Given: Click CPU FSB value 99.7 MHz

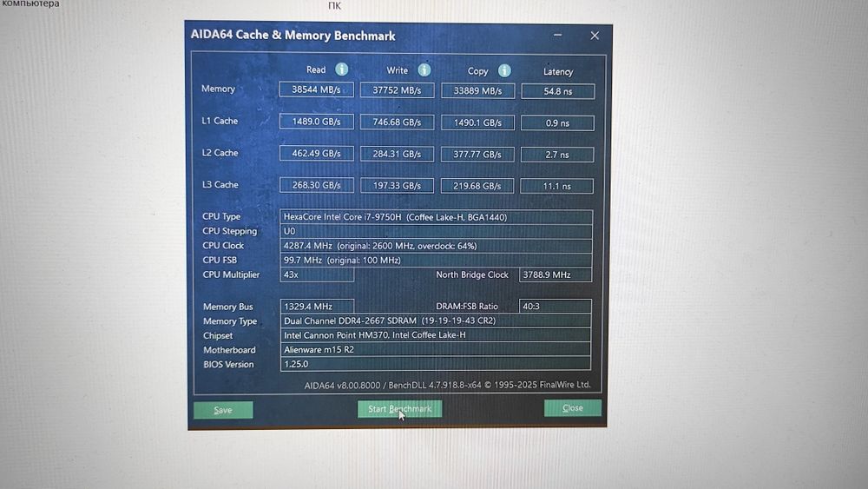Looking at the screenshot, I should (x=437, y=261).
